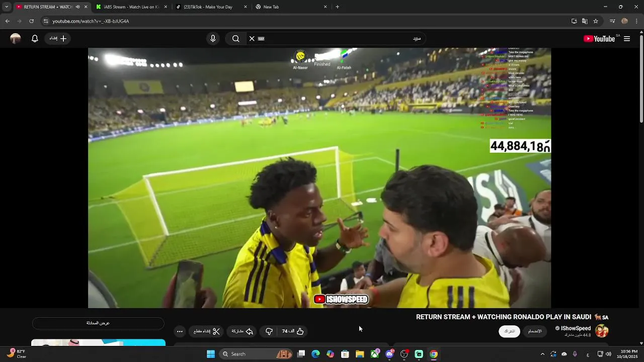Screen dimensions: 644x362
Task: Open the YouTube create video button
Action: (x=58, y=39)
